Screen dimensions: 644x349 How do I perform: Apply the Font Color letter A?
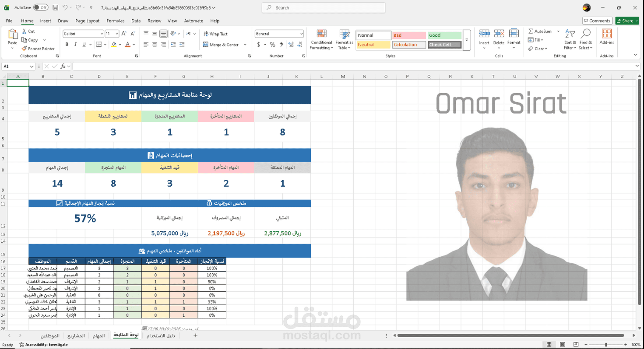[x=127, y=45]
